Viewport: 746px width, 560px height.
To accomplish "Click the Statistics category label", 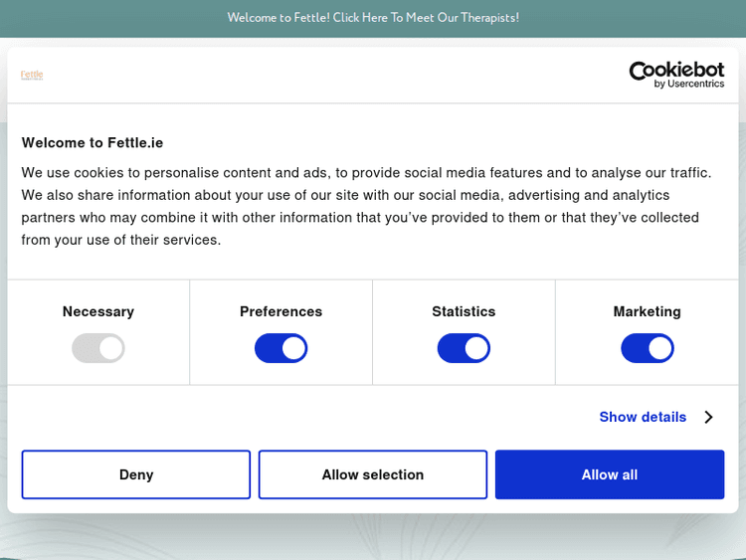I will (464, 311).
